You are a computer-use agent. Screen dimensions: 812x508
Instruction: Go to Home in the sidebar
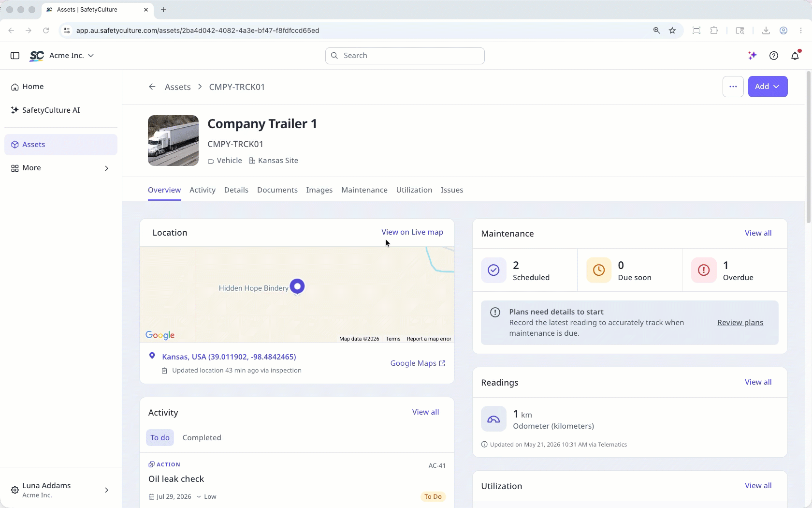pyautogui.click(x=61, y=87)
